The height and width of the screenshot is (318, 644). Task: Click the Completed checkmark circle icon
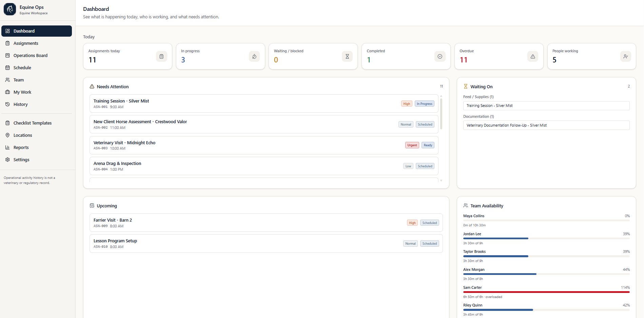440,56
